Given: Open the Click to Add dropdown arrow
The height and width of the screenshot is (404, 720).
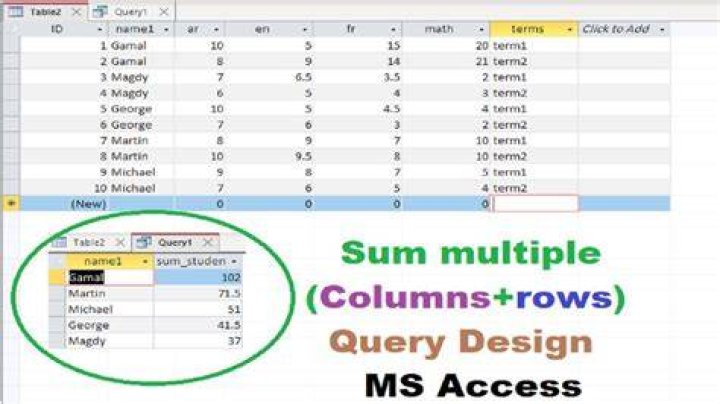Looking at the screenshot, I should pos(662,30).
